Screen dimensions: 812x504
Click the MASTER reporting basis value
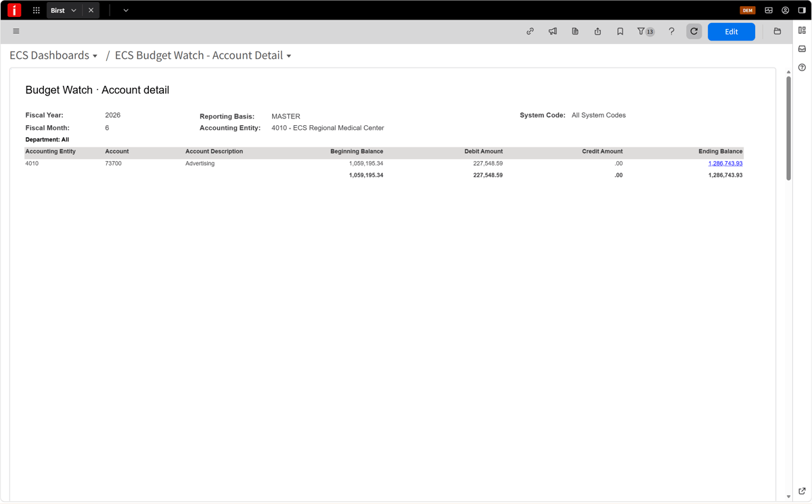pyautogui.click(x=286, y=116)
